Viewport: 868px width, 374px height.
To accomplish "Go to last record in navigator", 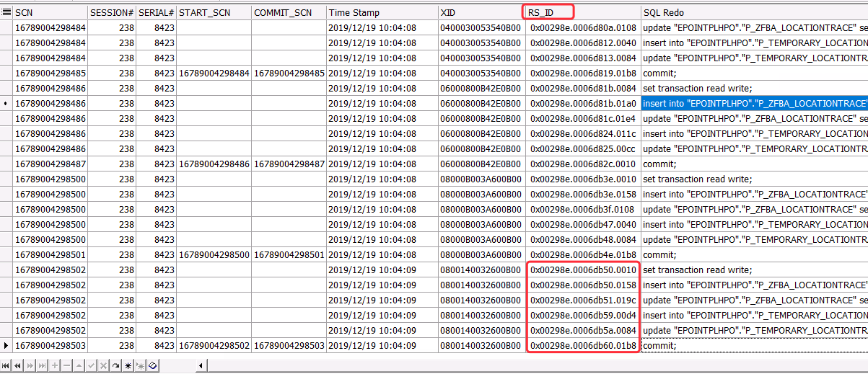I will (42, 365).
